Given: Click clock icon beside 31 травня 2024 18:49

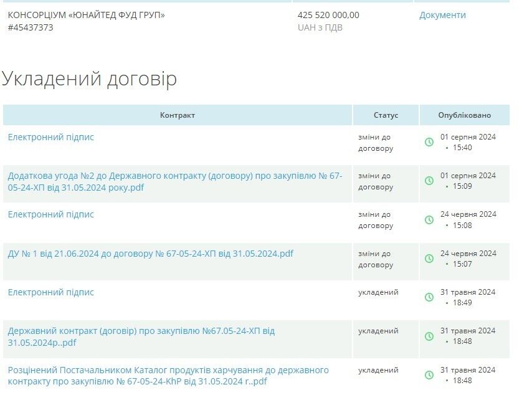Looking at the screenshot, I should (x=429, y=297).
